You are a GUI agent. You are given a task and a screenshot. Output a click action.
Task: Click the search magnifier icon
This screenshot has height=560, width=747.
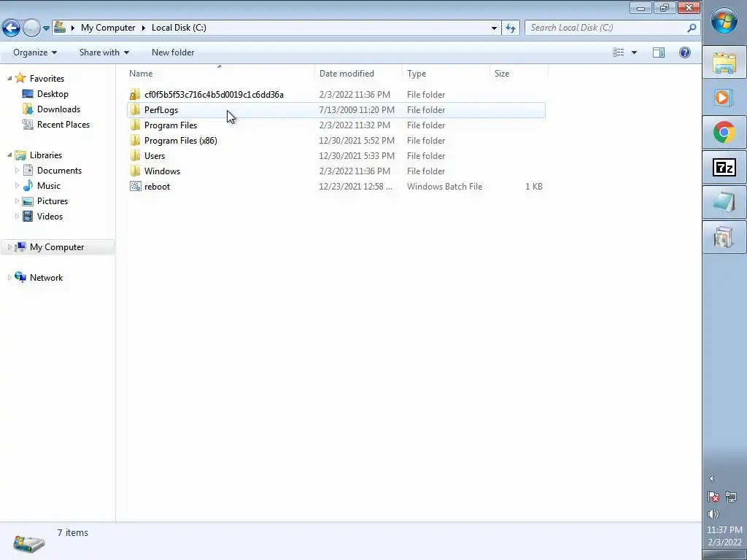(x=692, y=28)
